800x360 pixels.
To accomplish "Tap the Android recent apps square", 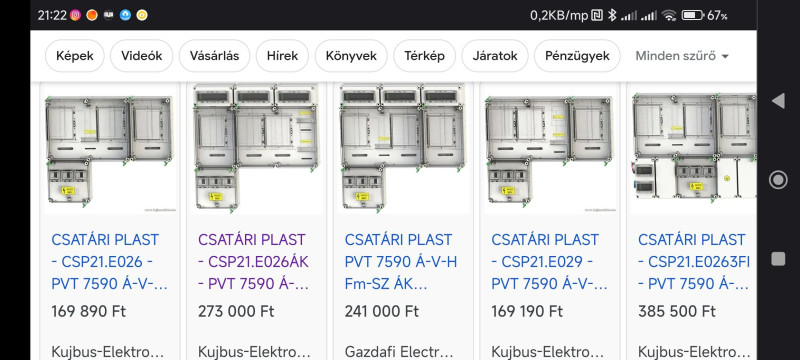I will [778, 259].
